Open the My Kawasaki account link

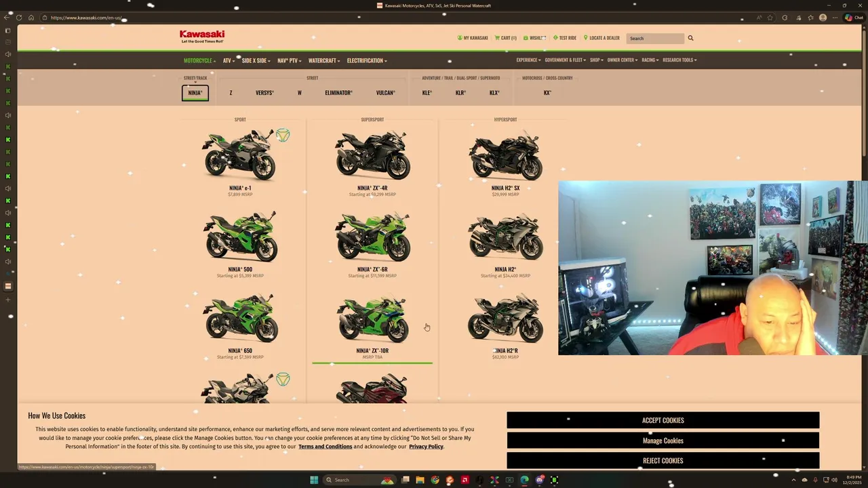point(473,38)
